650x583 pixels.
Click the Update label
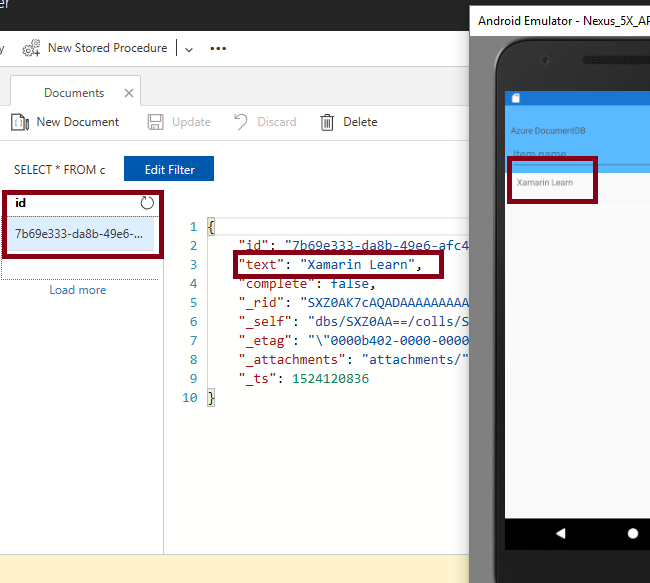pyautogui.click(x=191, y=122)
